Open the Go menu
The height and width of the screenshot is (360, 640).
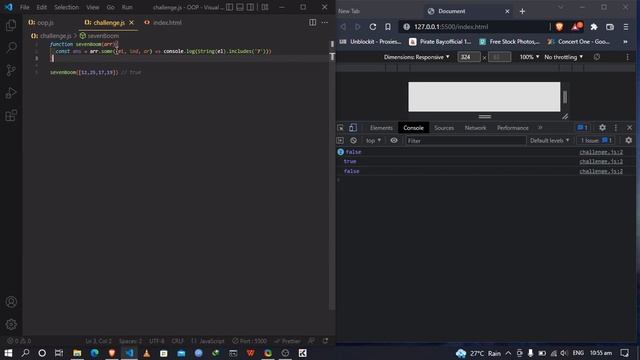(111, 7)
